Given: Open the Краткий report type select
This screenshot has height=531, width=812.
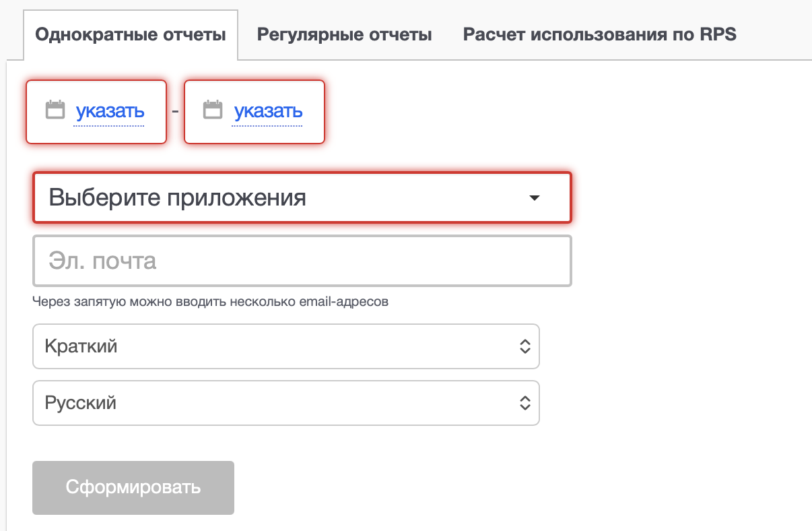Looking at the screenshot, I should click(286, 346).
